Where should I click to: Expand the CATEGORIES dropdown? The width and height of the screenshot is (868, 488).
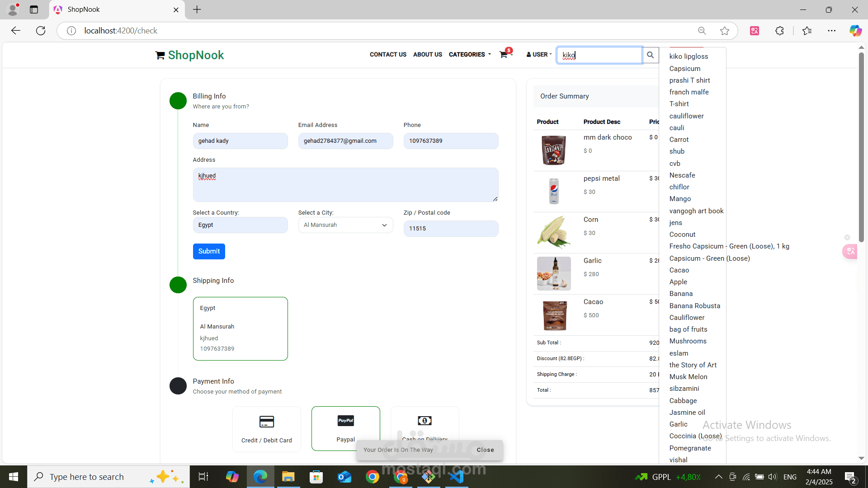[x=469, y=55]
